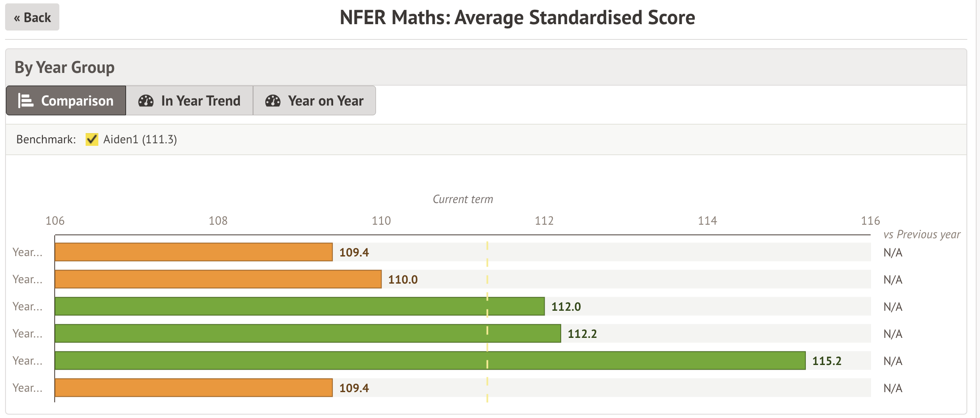Click the Aiden1 (111.3) benchmark label
The image size is (980, 418).
pyautogui.click(x=140, y=139)
